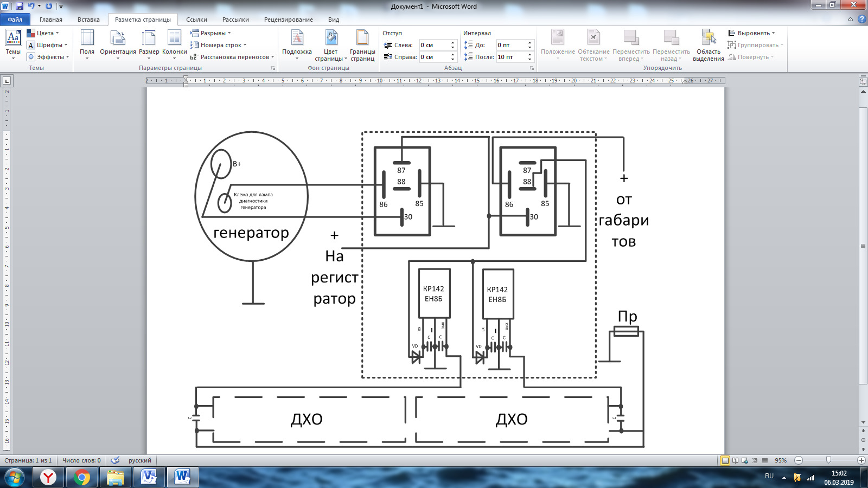Click the Undo icon in Quick Access
The height and width of the screenshot is (488, 868).
pyautogui.click(x=31, y=6)
